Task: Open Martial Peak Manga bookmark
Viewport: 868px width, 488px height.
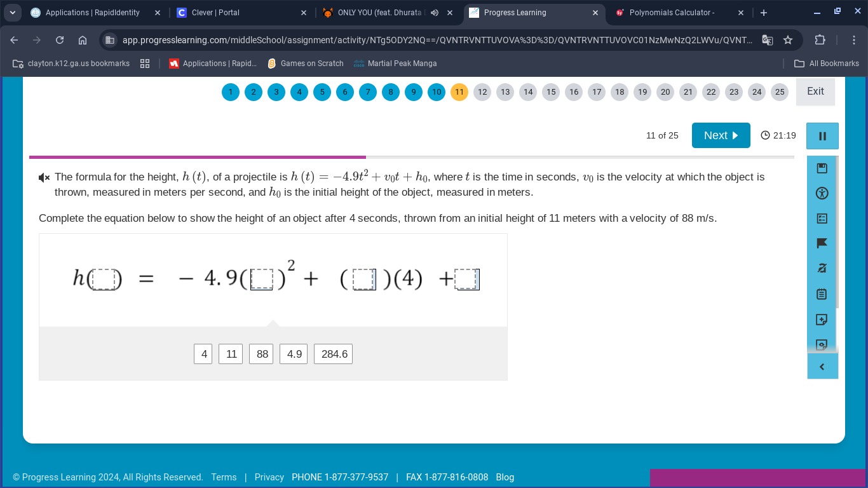Action: [395, 64]
